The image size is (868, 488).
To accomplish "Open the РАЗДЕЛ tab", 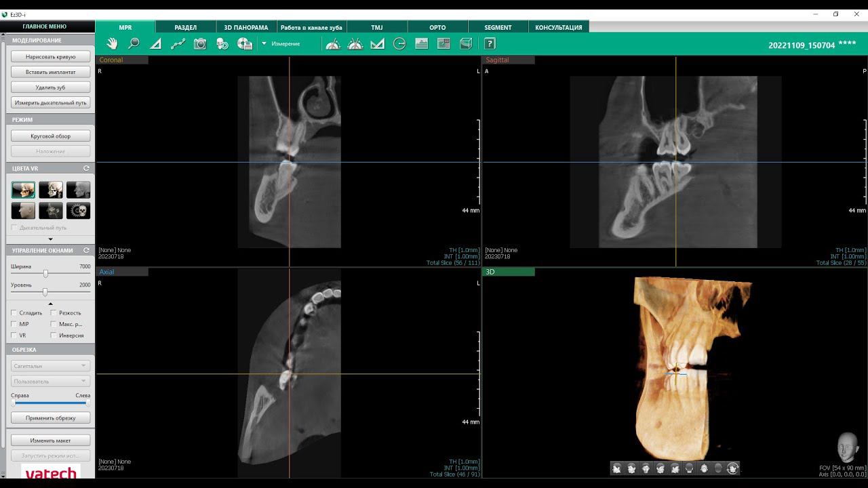I will point(186,27).
